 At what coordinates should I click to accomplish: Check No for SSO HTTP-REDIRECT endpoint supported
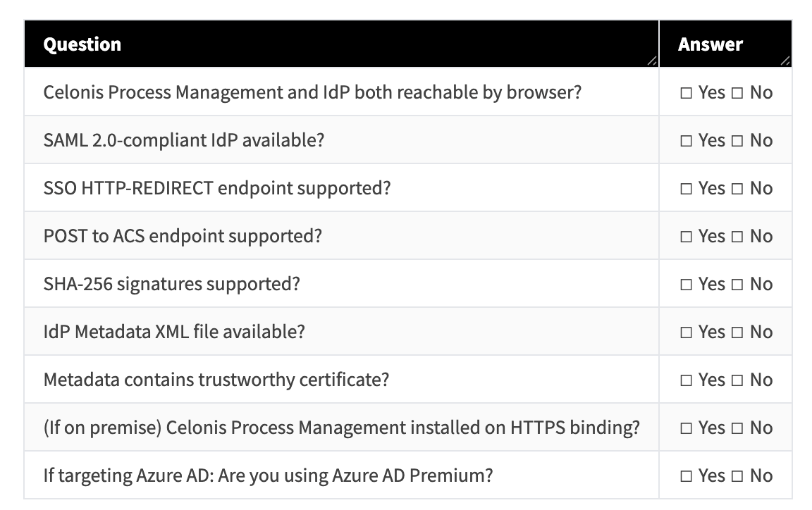coord(737,189)
